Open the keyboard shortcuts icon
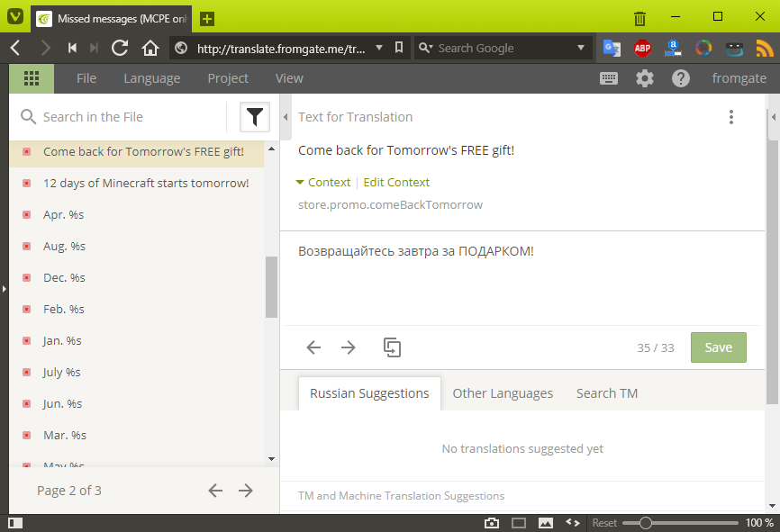This screenshot has height=532, width=780. (x=609, y=78)
